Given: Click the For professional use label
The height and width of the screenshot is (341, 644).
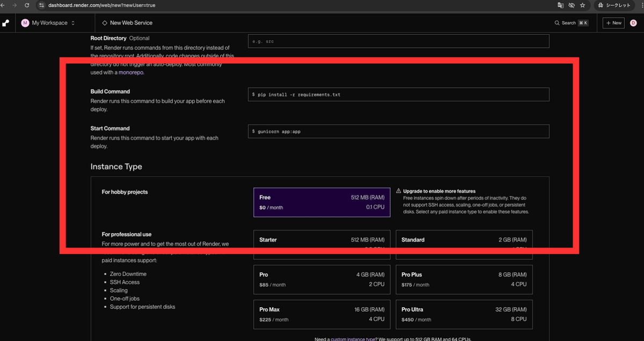Looking at the screenshot, I should (127, 234).
